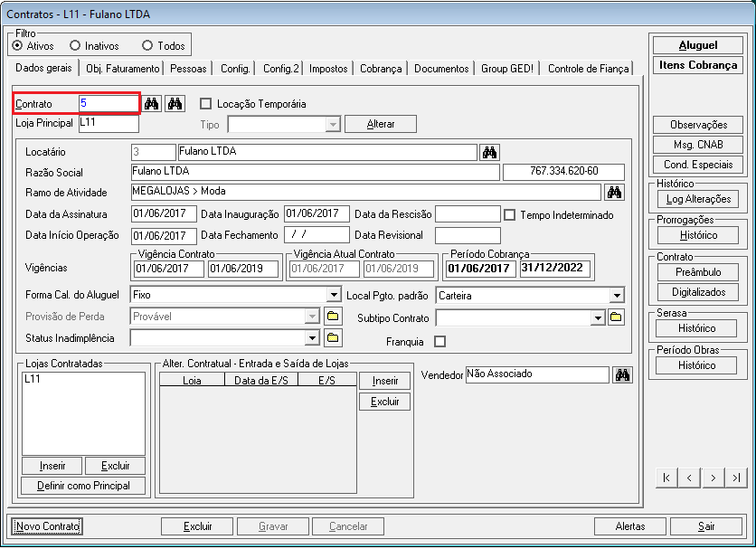This screenshot has height=549, width=756.
Task: Go to next record navigation arrow
Action: pos(713,478)
